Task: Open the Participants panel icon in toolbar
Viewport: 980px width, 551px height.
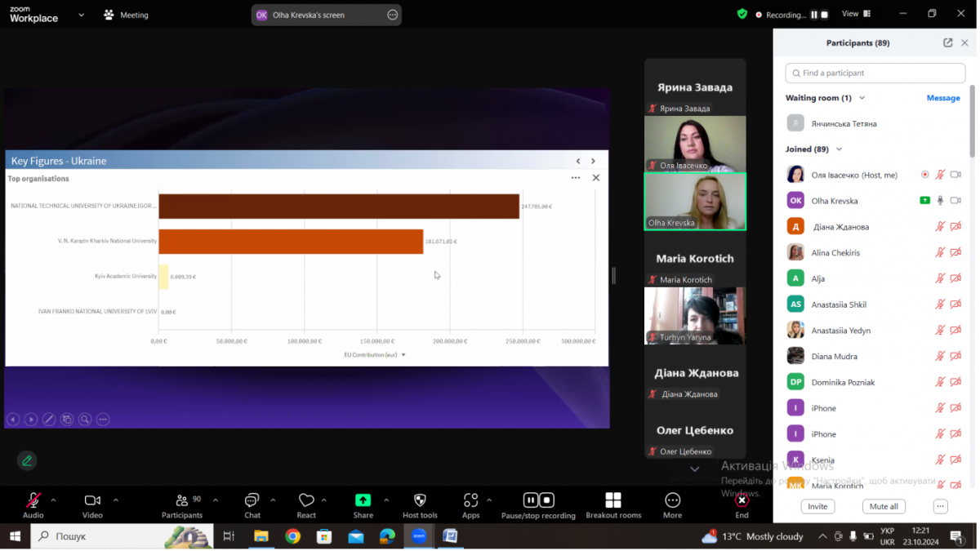Action: click(181, 500)
